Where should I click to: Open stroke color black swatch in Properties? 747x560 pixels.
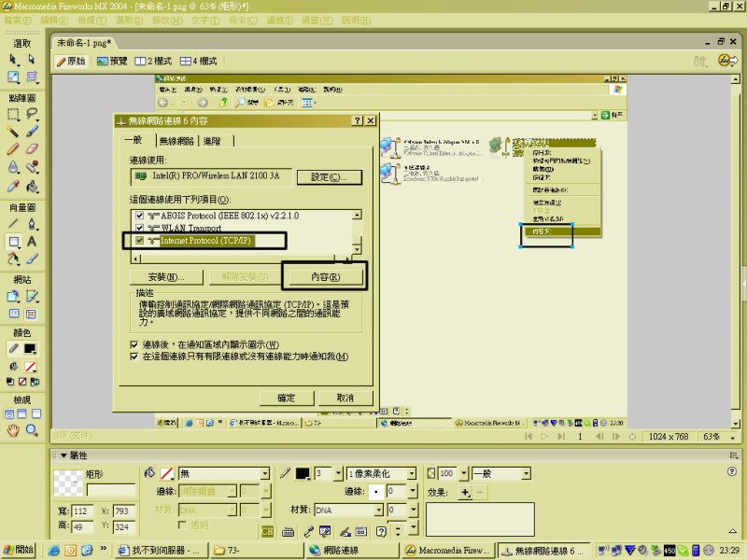pos(303,474)
